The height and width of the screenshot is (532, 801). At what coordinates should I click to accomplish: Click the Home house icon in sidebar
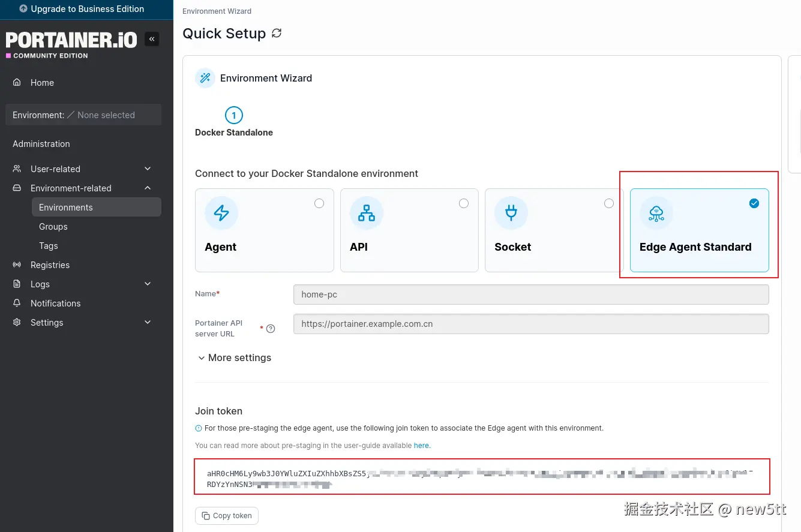[x=17, y=82]
